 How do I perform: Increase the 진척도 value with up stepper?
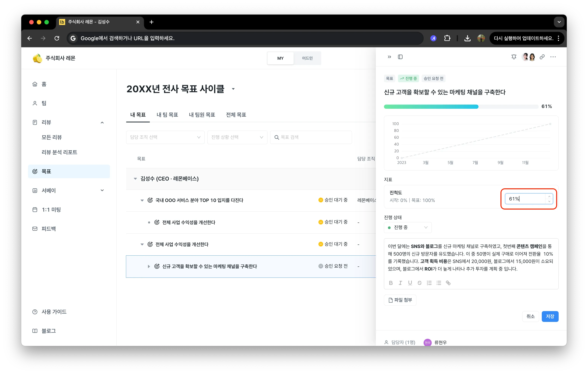[549, 196]
